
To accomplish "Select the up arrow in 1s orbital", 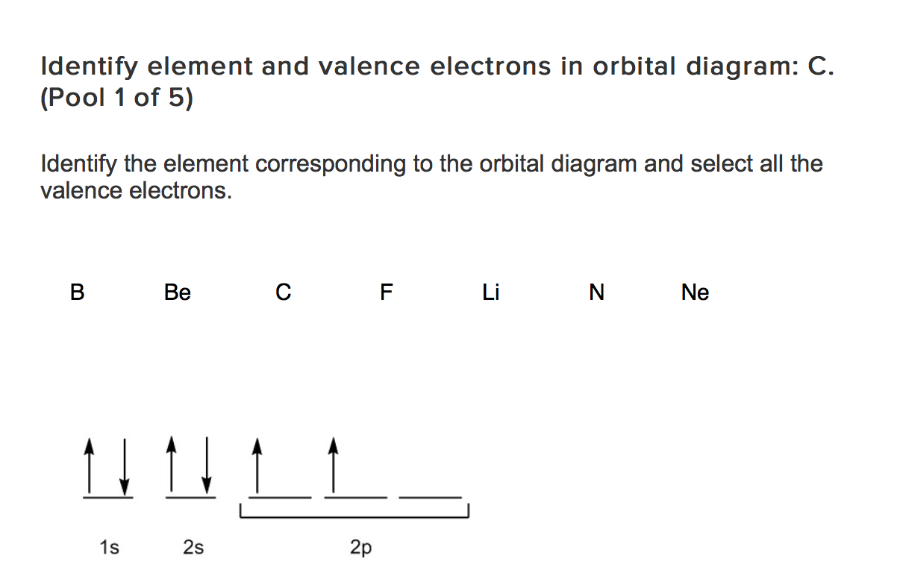I will [90, 460].
